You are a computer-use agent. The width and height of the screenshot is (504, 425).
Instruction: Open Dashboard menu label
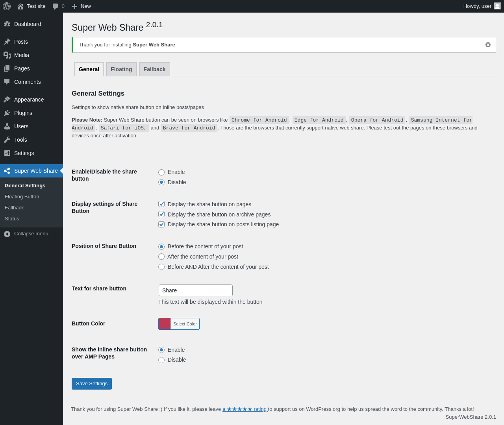point(28,24)
